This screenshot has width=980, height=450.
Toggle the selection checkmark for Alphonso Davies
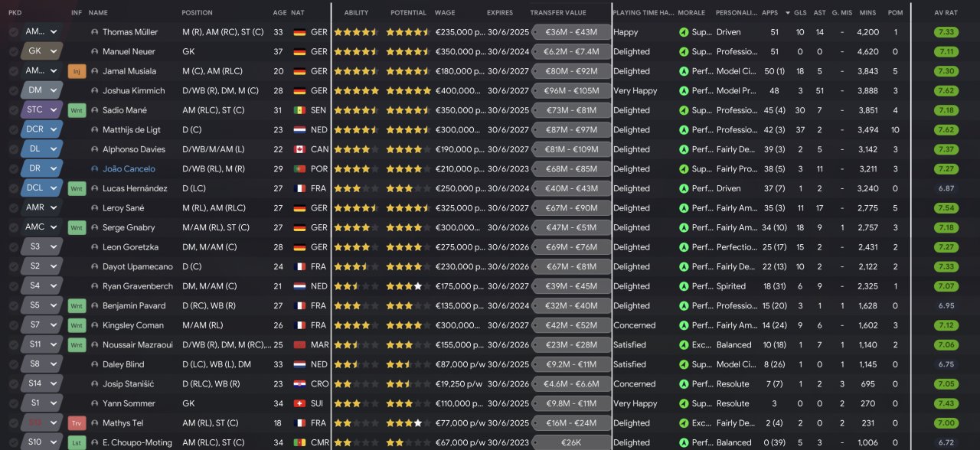pos(14,150)
